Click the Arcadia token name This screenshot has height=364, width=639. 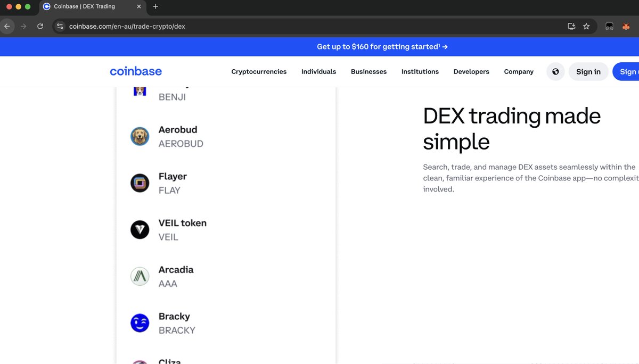176,270
